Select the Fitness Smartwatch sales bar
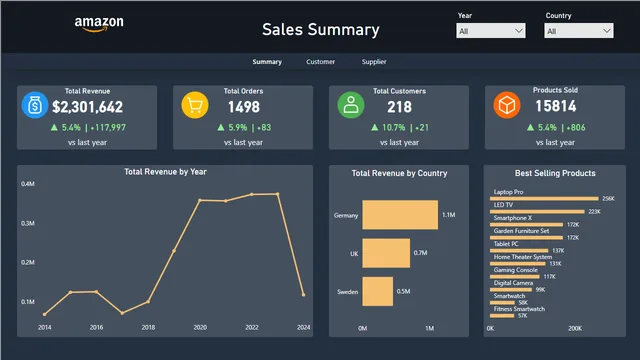The width and height of the screenshot is (640, 360). [502, 316]
